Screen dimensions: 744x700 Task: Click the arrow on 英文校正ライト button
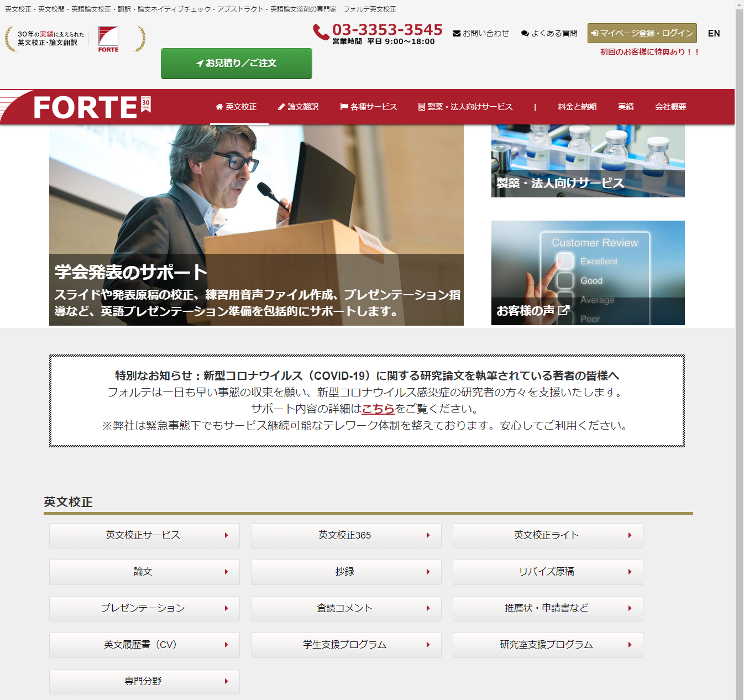(x=630, y=535)
